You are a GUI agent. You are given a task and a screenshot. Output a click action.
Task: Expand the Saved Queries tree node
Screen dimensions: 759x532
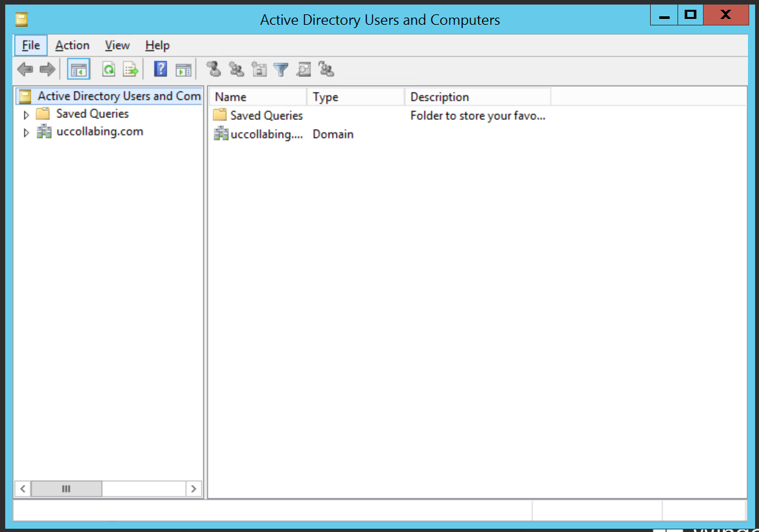tap(26, 115)
